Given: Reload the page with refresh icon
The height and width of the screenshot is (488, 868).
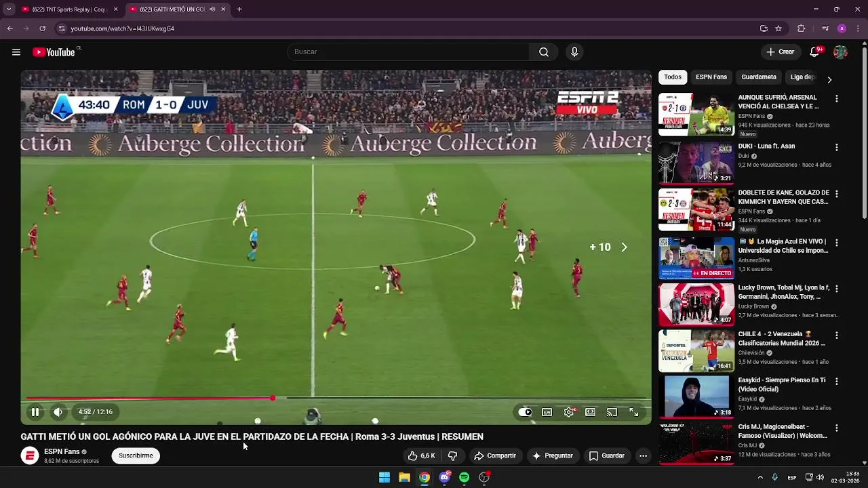Looking at the screenshot, I should pos(42,28).
